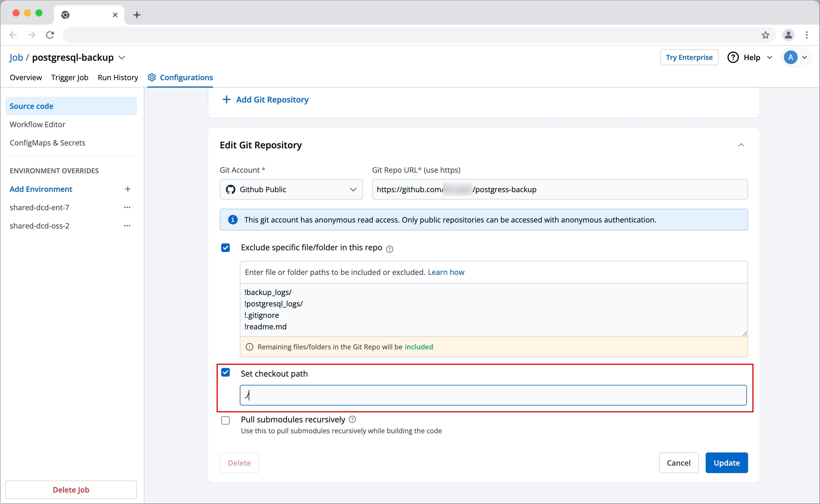
Task: Click the blue Update button
Action: (x=726, y=463)
